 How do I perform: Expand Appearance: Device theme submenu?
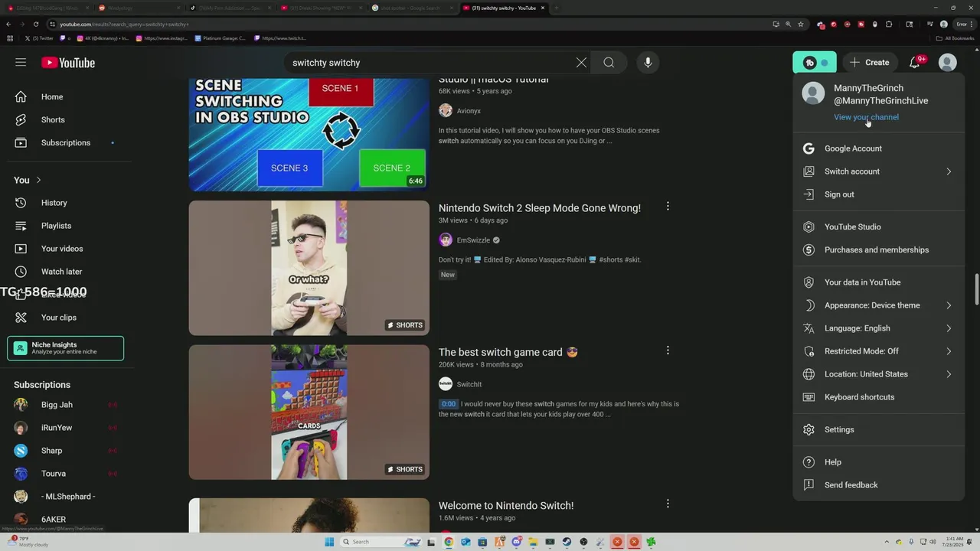[878, 305]
